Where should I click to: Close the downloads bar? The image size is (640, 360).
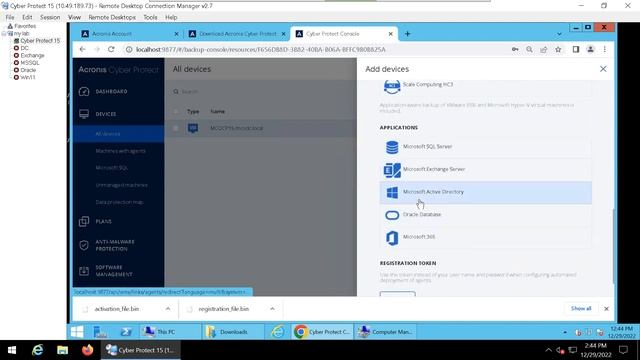click(606, 309)
